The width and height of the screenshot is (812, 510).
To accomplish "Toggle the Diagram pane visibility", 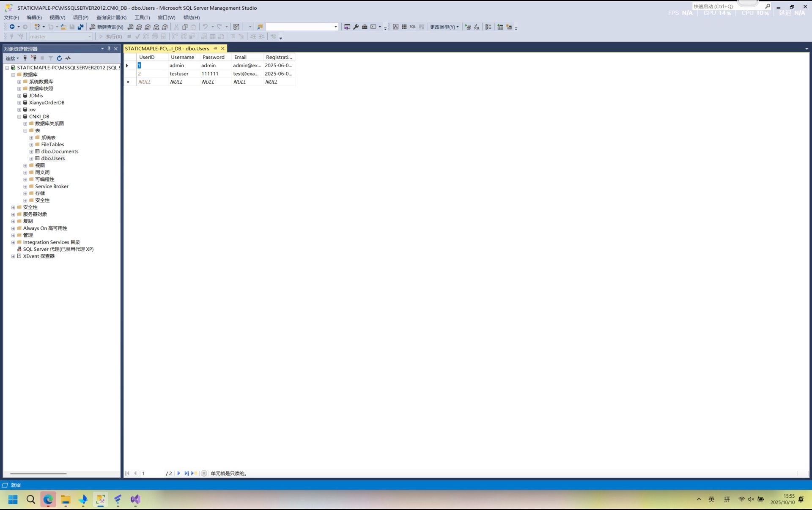I will point(395,27).
